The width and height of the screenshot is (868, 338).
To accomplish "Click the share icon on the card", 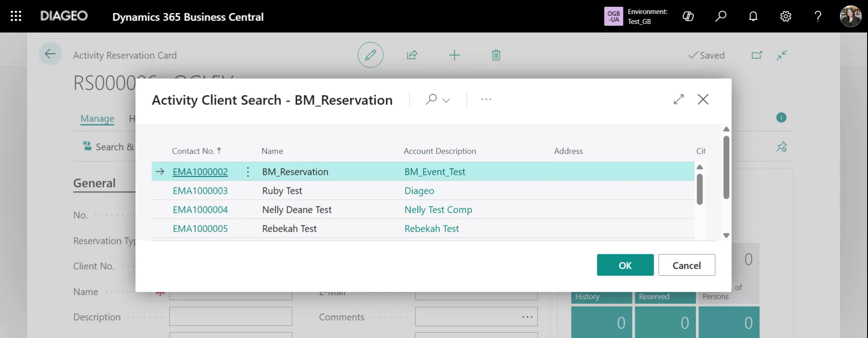I will (x=412, y=55).
